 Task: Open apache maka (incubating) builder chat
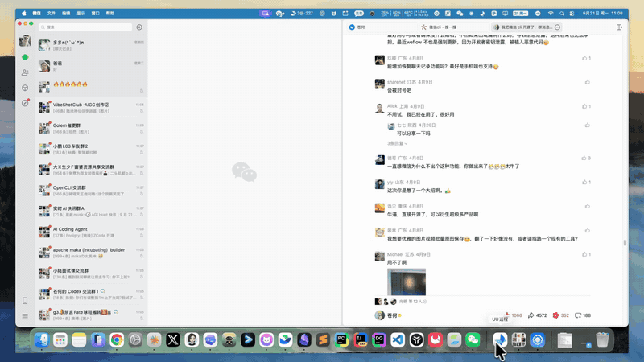tap(91, 253)
